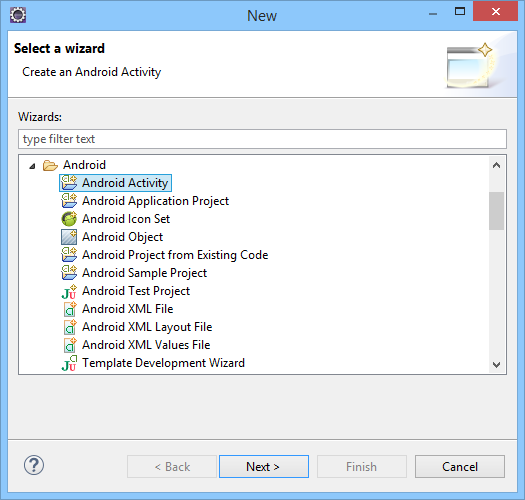Pick Android XML File entry

pos(128,309)
